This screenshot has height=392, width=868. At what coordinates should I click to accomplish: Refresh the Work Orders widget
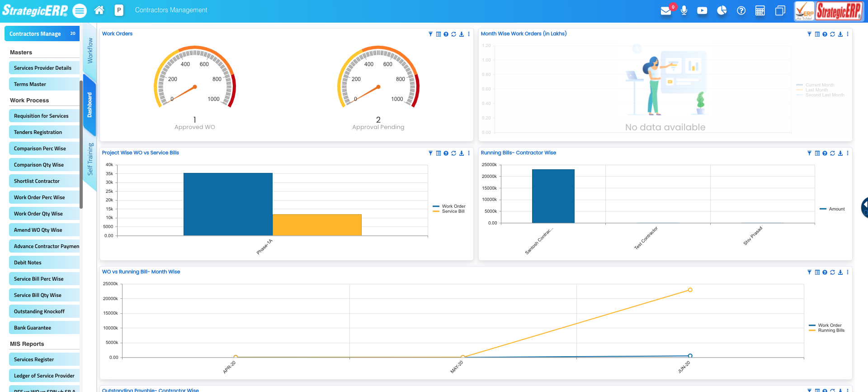click(453, 34)
